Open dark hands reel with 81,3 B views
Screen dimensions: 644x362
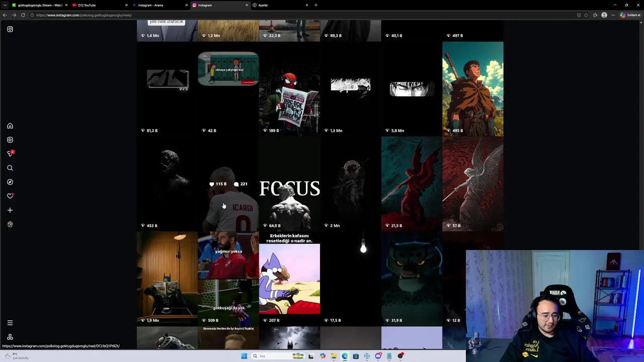[167, 89]
